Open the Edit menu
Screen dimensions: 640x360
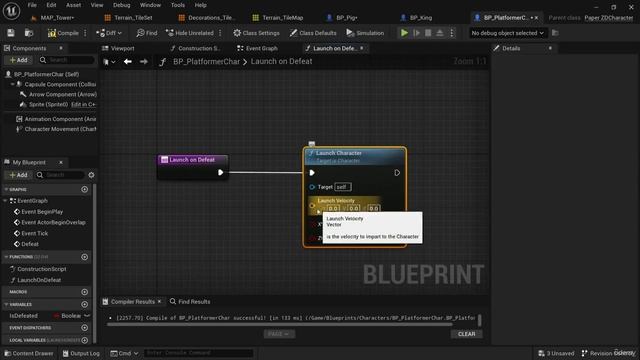[51, 5]
